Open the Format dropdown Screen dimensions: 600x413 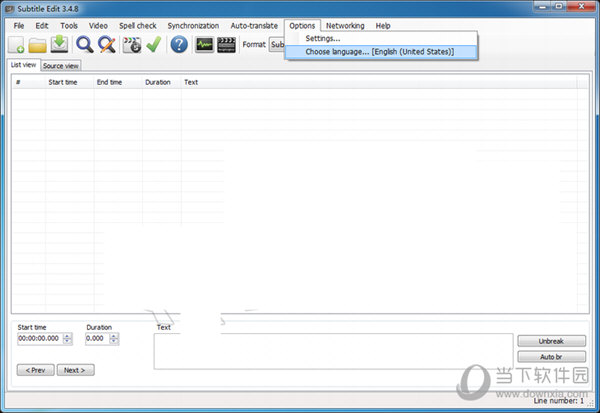277,44
